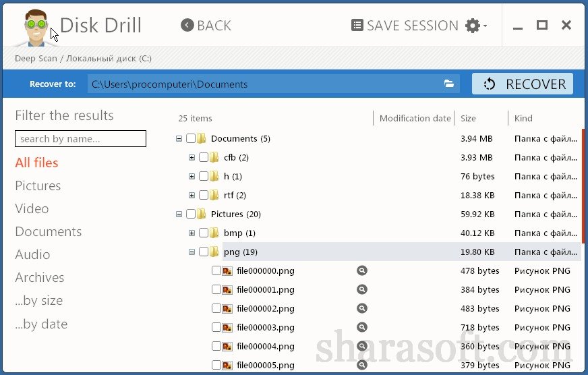Filter results by Pictures
The height and width of the screenshot is (375, 588).
pos(38,185)
